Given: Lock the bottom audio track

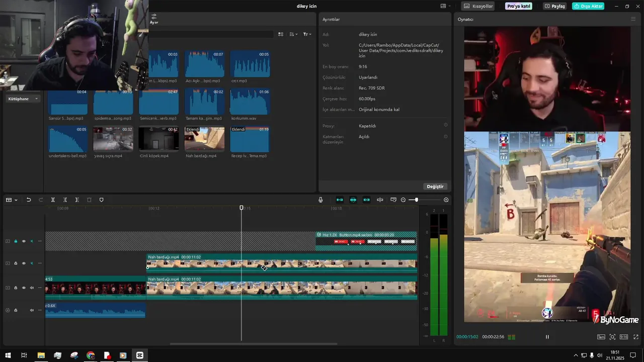Looking at the screenshot, I should (x=16, y=310).
